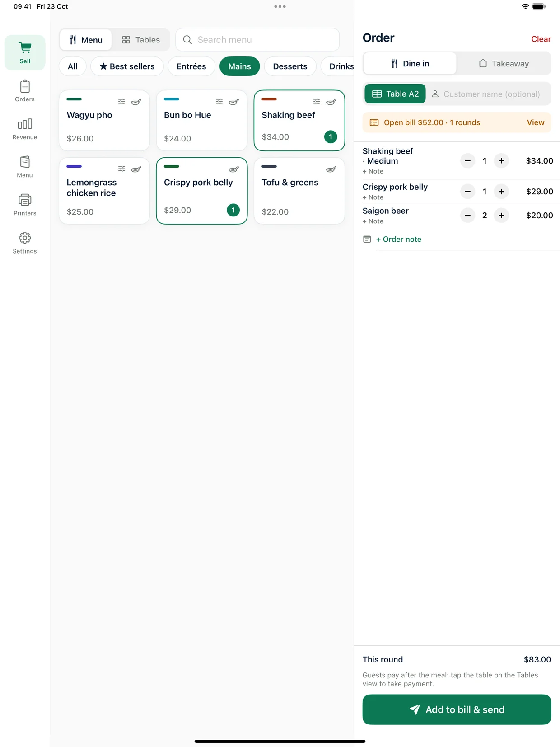Tap pan icon on Tofu & greens card

coord(331,169)
